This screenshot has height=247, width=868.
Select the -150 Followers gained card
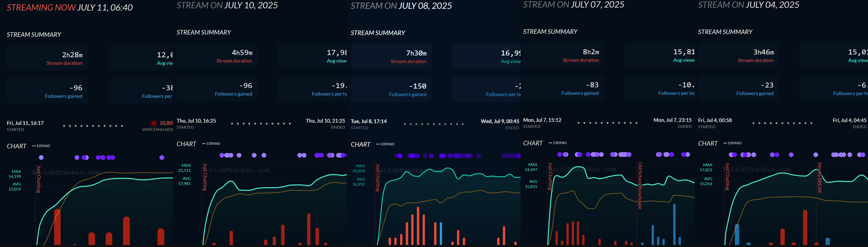(x=391, y=89)
